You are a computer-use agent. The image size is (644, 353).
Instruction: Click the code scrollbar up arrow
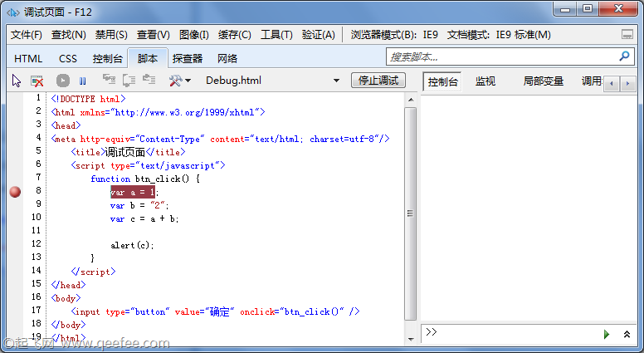(x=410, y=100)
